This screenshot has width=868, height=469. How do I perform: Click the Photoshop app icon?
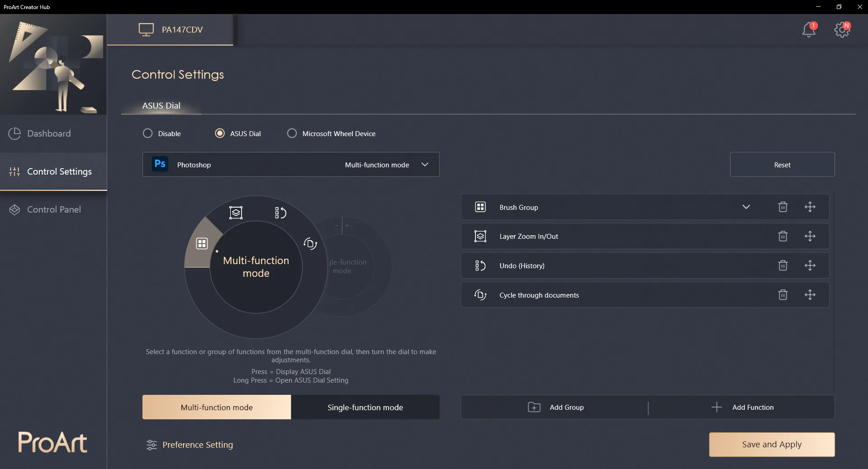point(160,164)
